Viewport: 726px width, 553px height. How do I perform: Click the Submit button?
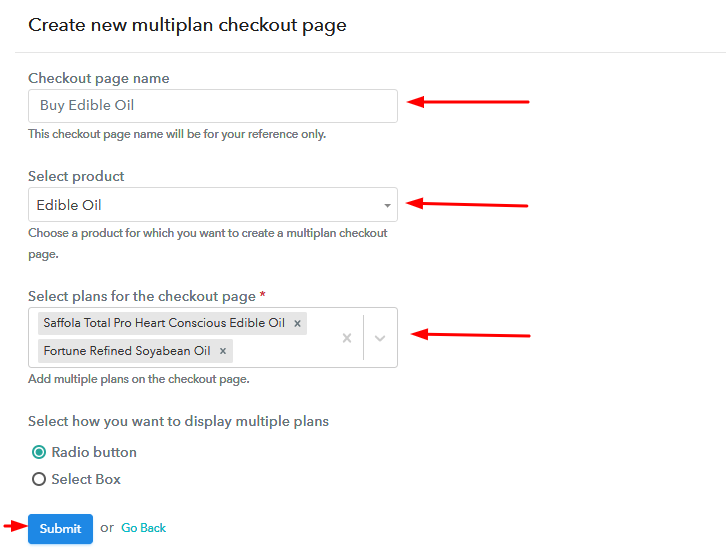pos(60,528)
